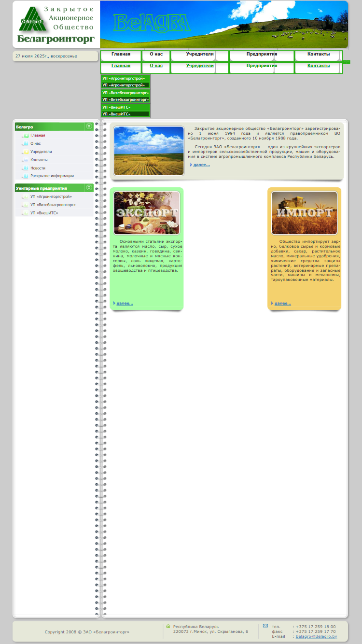Click the icon beside sidebar Новости
362x644 pixels.
25,168
